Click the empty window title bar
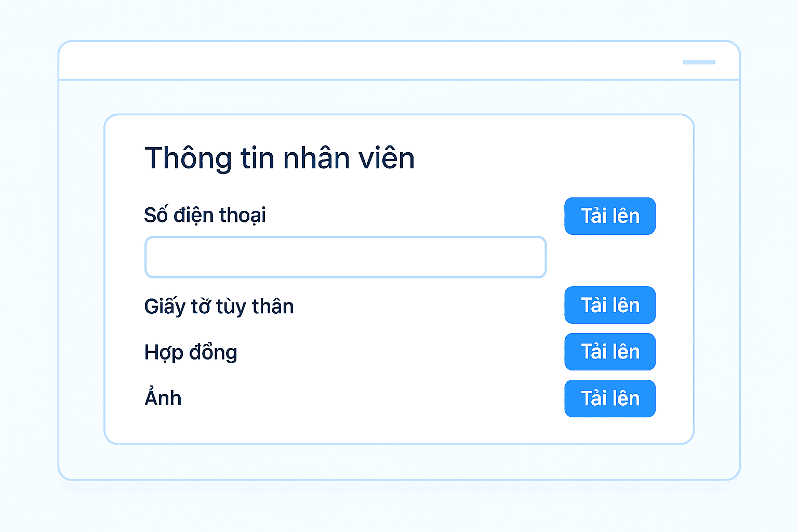This screenshot has height=532, width=798. [x=364, y=61]
